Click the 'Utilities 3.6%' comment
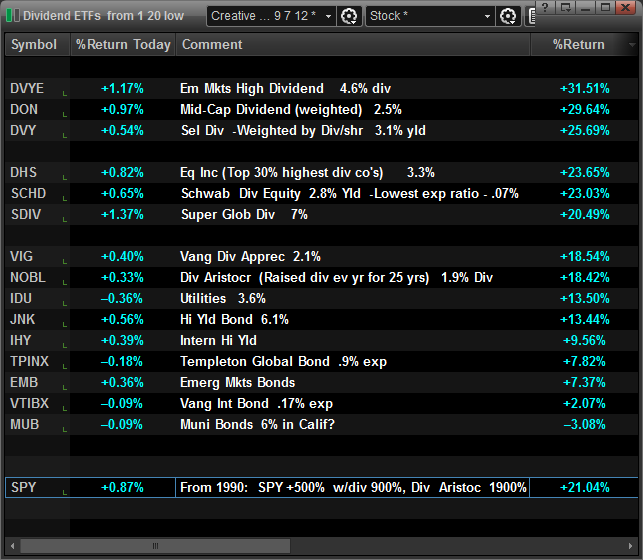The image size is (643, 560). point(223,298)
